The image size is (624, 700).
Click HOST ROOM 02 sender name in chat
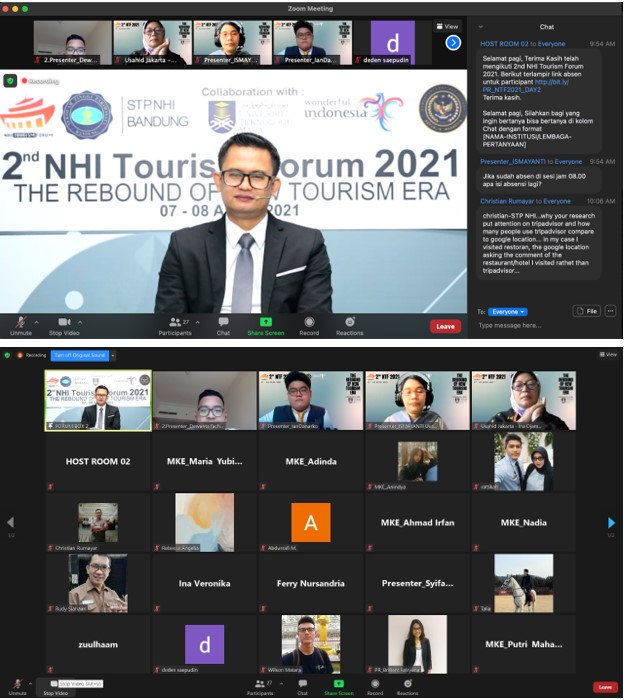pos(504,44)
